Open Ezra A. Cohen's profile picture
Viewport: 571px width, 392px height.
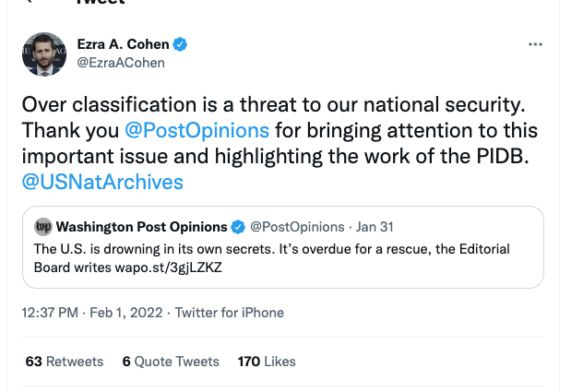tap(44, 54)
